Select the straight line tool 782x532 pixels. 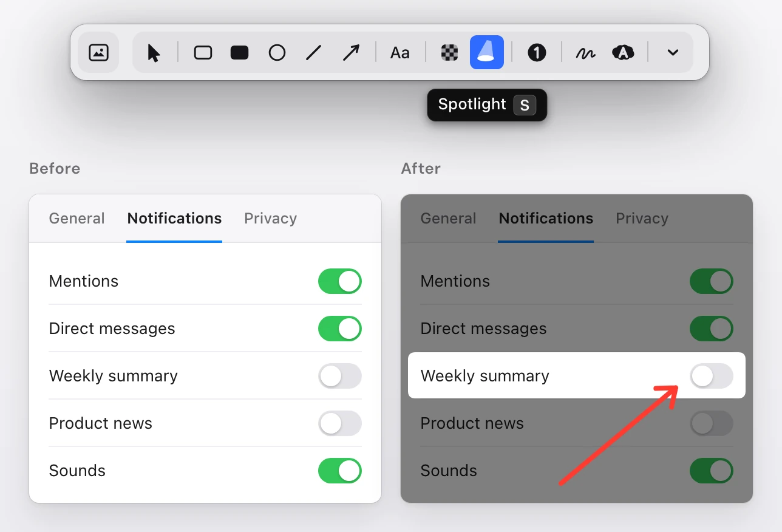(313, 53)
